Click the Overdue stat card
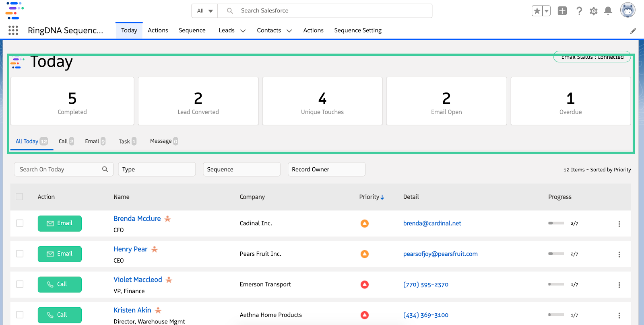The width and height of the screenshot is (644, 325). click(x=570, y=101)
